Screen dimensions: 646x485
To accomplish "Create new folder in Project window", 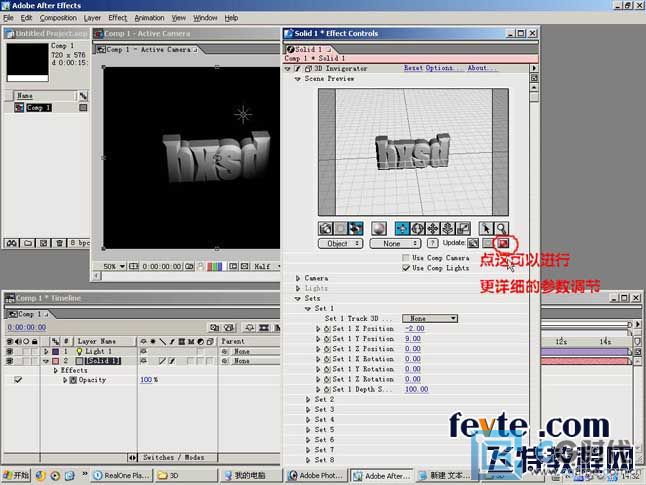I will point(28,243).
